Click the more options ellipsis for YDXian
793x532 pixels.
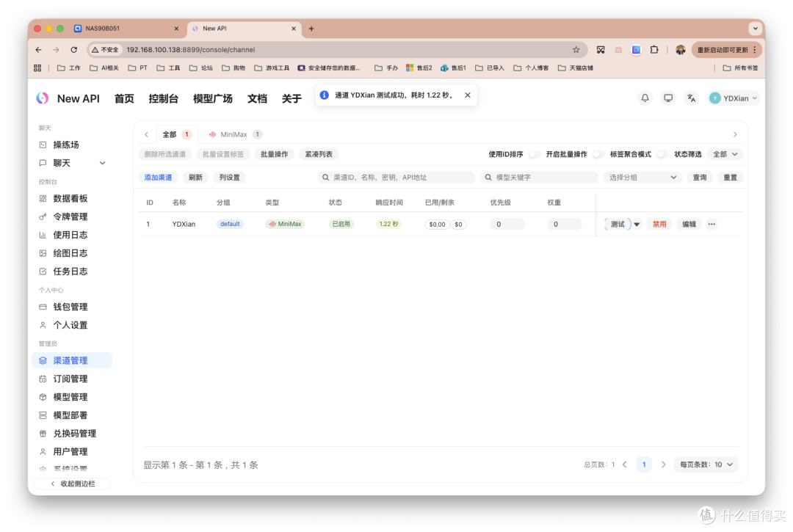pyautogui.click(x=711, y=224)
